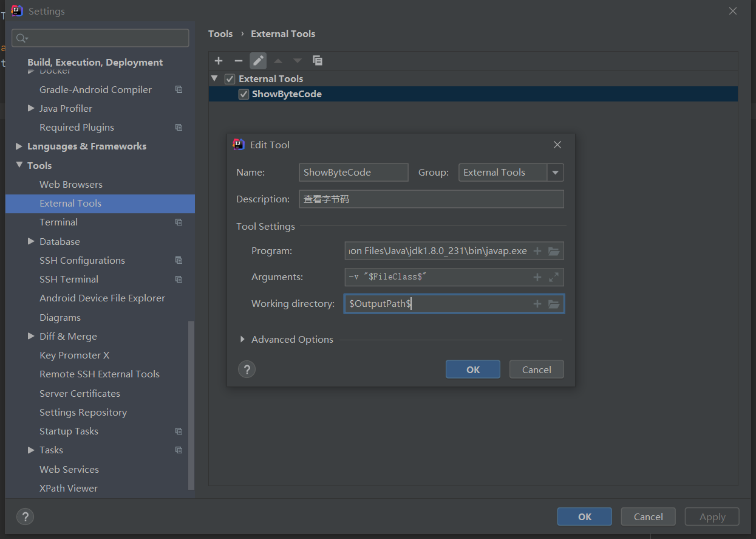Viewport: 756px width, 539px height.
Task: Click the Copy tool icon in toolbar
Action: 318,61
